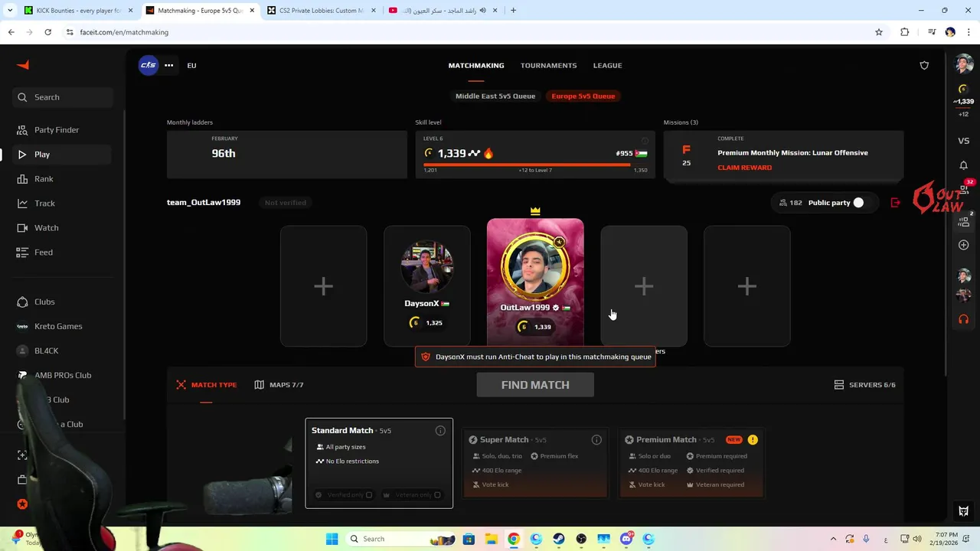980x551 pixels.
Task: Open AMB PROs Club link
Action: (x=63, y=375)
